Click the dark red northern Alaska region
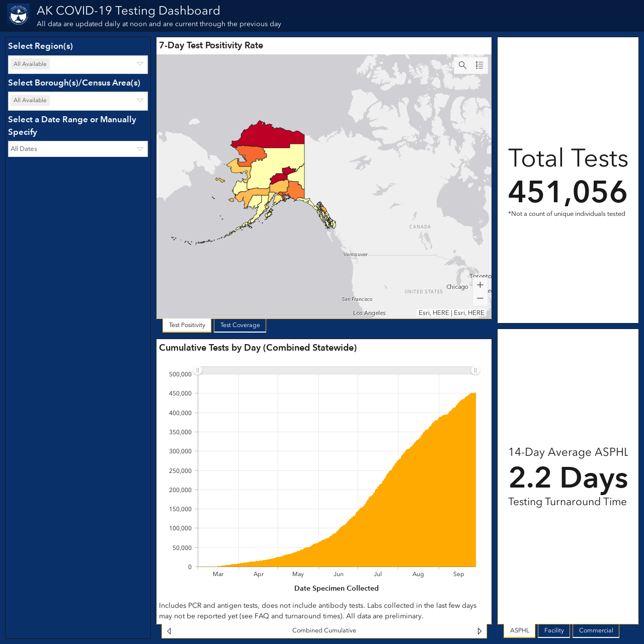Image resolution: width=644 pixels, height=644 pixels. point(269,135)
